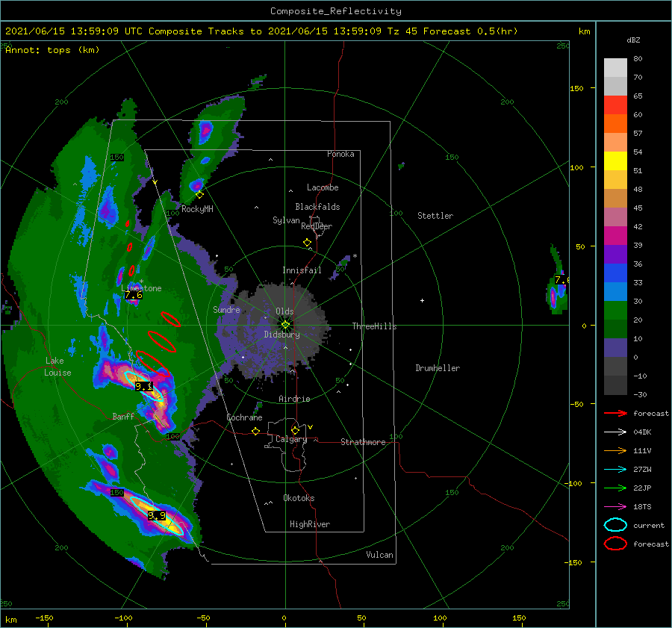Click the Cochrane town label

[244, 417]
